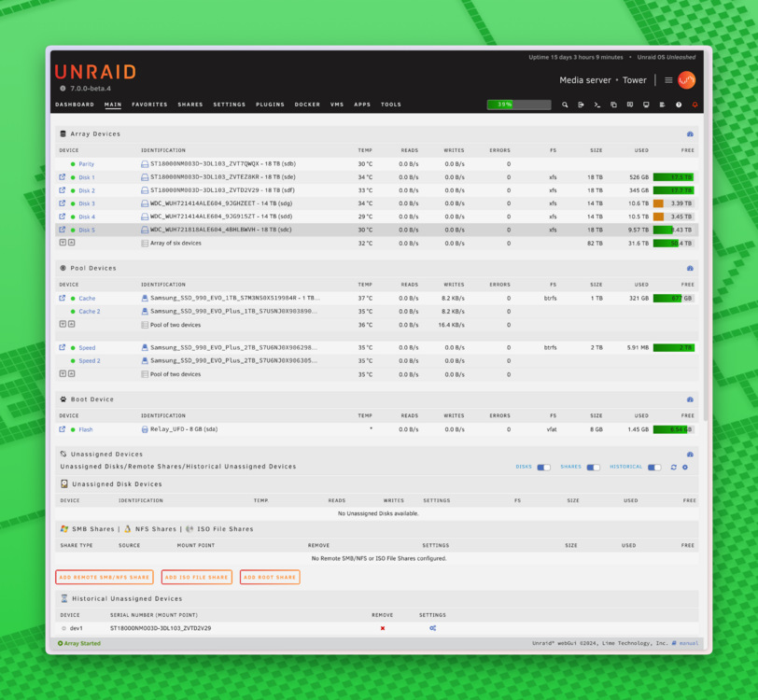The image size is (758, 700).
Task: Open Unassigned Devices settings gear
Action: [685, 468]
